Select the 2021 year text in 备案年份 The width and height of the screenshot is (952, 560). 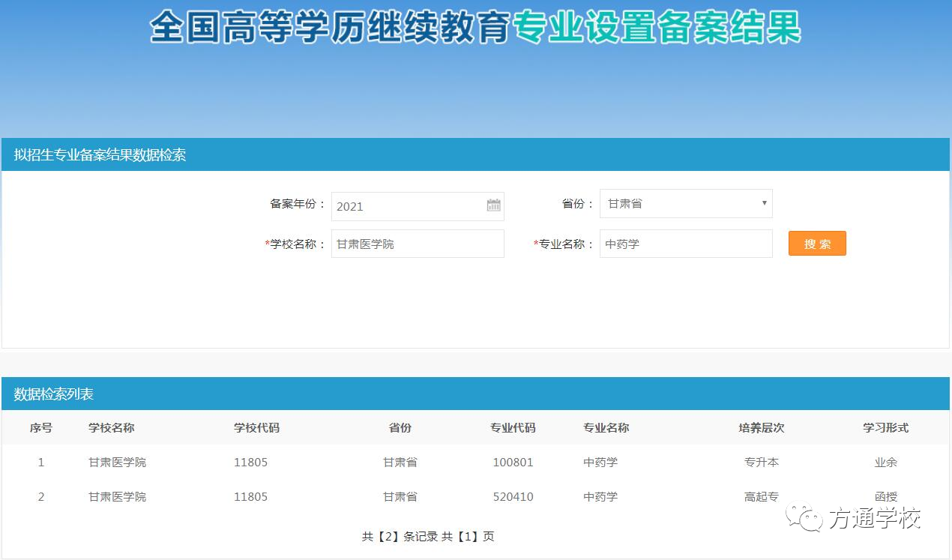350,207
